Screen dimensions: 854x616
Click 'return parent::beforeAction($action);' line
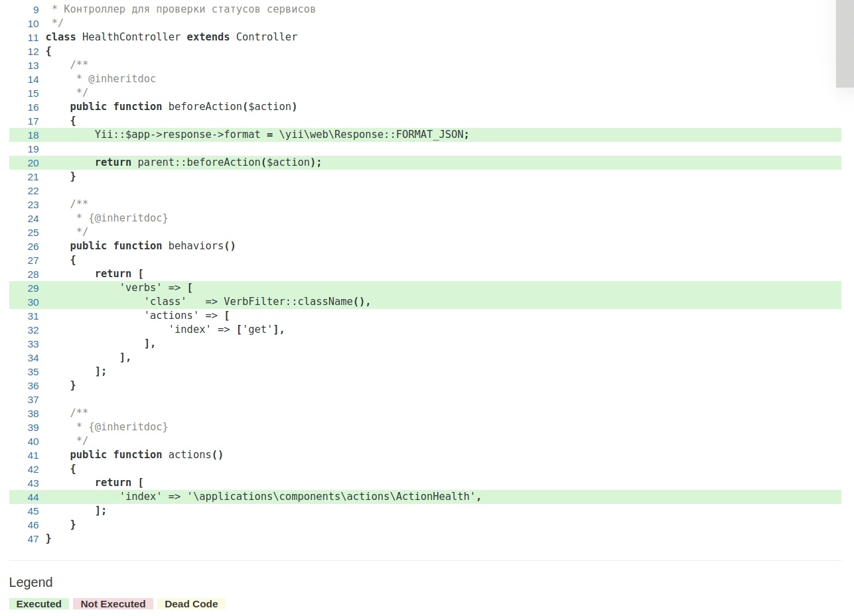[x=425, y=163]
